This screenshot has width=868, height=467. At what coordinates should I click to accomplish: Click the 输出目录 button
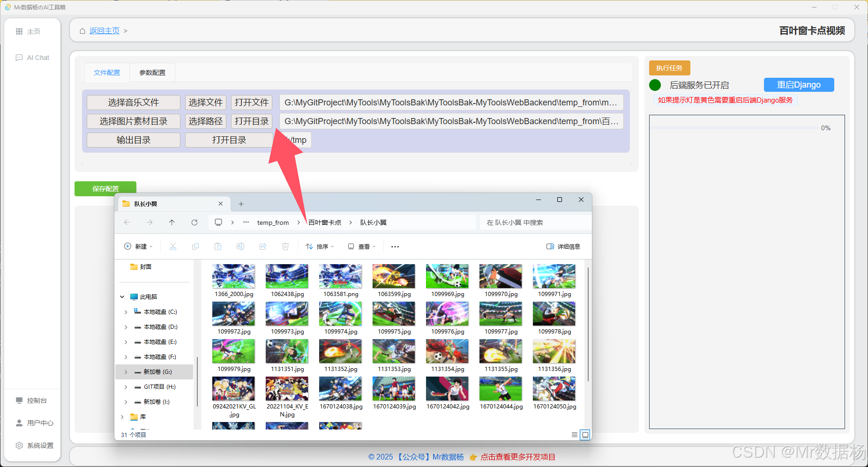pos(134,140)
